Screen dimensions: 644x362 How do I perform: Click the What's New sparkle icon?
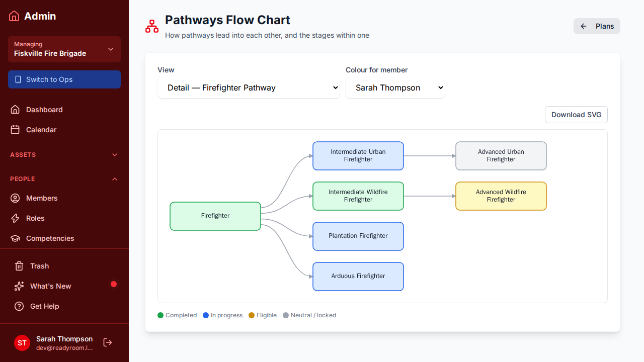19,286
